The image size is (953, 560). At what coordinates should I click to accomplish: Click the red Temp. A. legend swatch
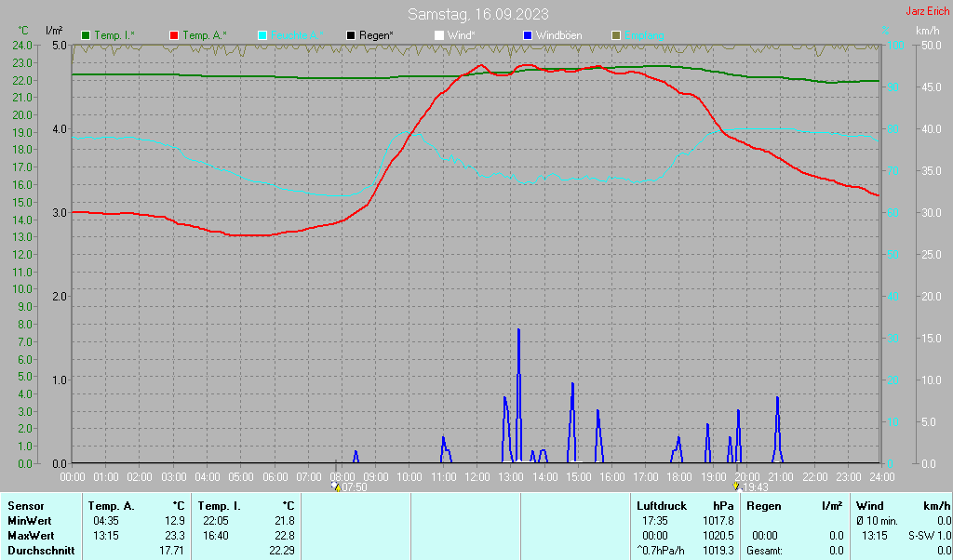pyautogui.click(x=174, y=36)
